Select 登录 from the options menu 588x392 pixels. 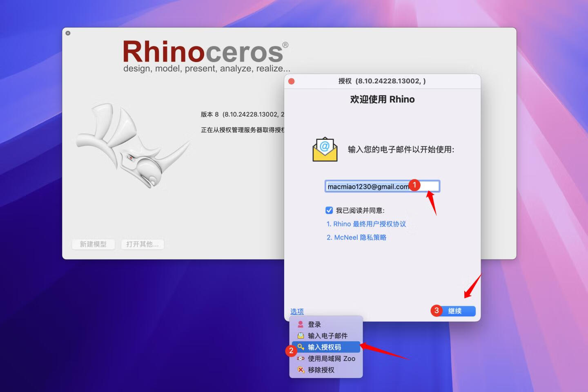pyautogui.click(x=326, y=324)
